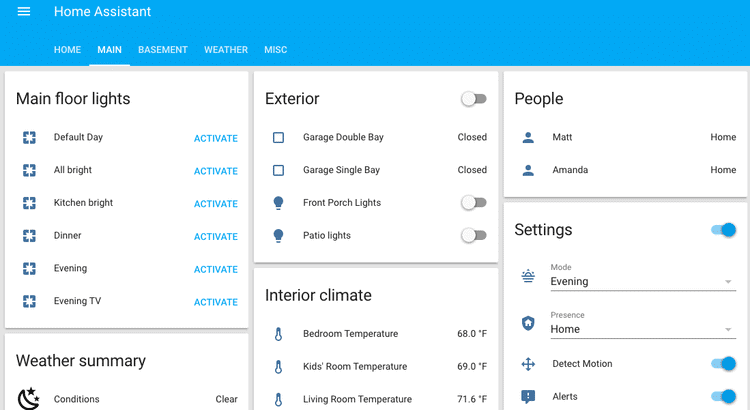This screenshot has height=410, width=750.
Task: Disable the Detect Motion switch
Action: point(724,364)
